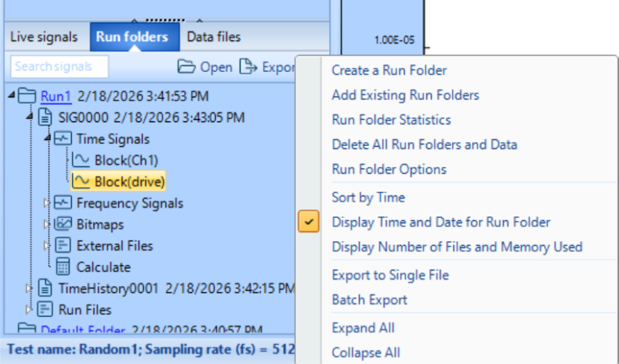Click the Bitmaps image icon
Viewport: 619px width, 364px height.
click(63, 224)
